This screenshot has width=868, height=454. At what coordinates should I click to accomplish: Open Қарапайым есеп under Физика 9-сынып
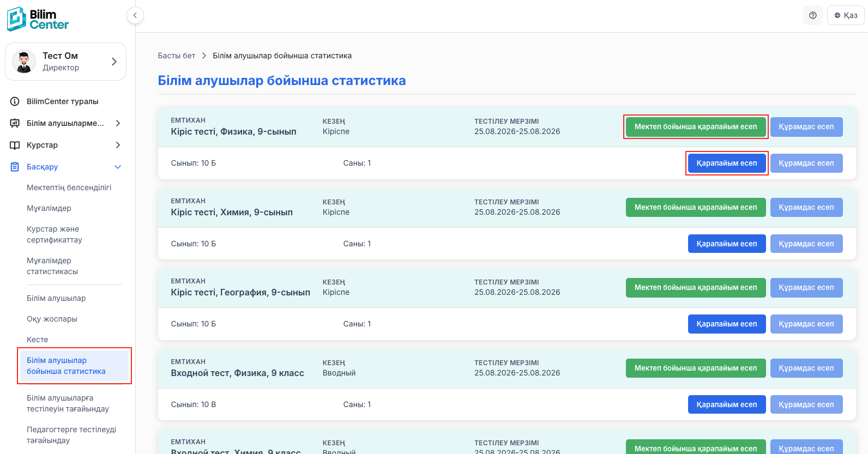[x=727, y=164]
